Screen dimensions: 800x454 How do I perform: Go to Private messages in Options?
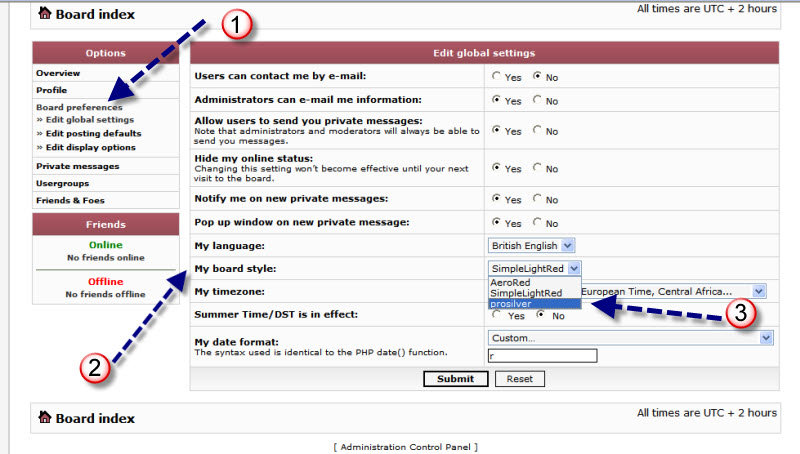pyautogui.click(x=77, y=166)
